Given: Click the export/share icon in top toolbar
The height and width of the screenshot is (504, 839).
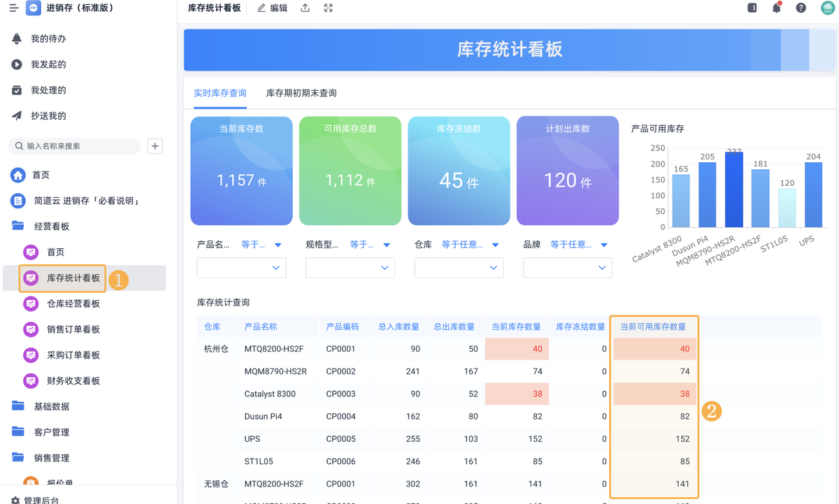Looking at the screenshot, I should coord(304,8).
